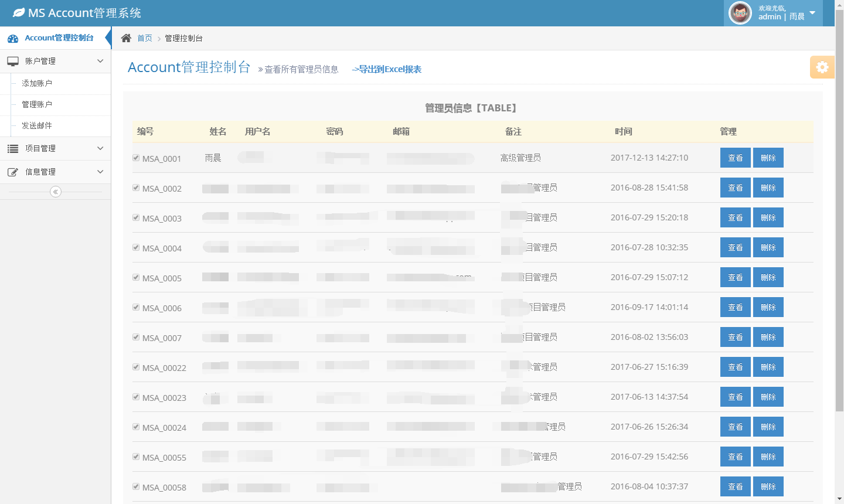The height and width of the screenshot is (504, 844).
Task: Expand the 项目管理 submenu chevron
Action: (x=100, y=148)
